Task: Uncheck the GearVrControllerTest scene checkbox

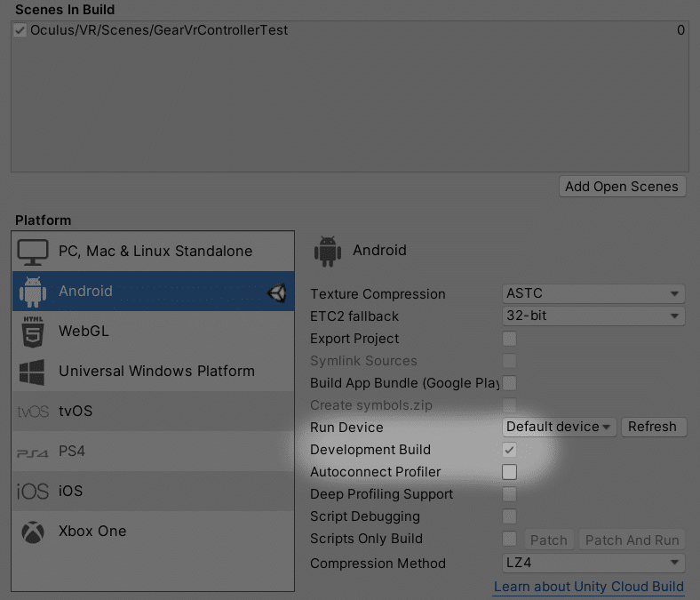Action: coord(20,30)
